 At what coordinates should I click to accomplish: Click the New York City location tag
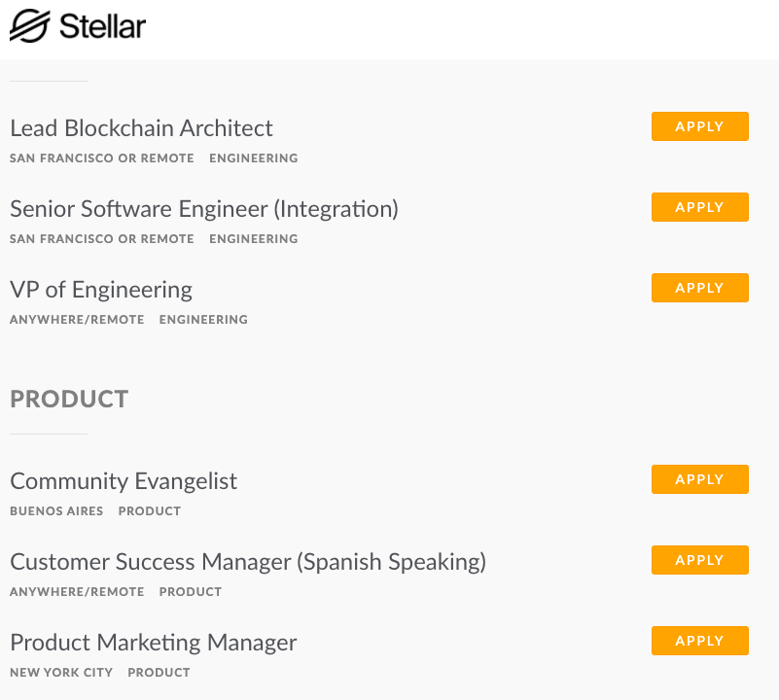[61, 673]
